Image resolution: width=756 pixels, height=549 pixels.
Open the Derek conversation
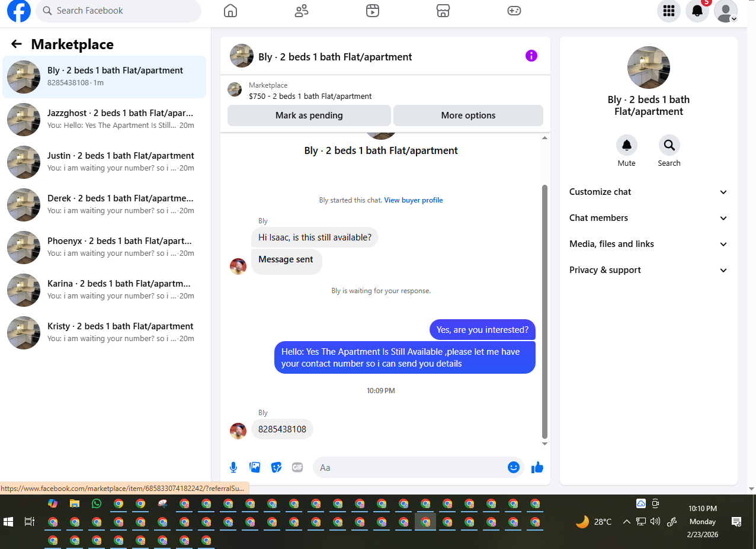pos(104,205)
